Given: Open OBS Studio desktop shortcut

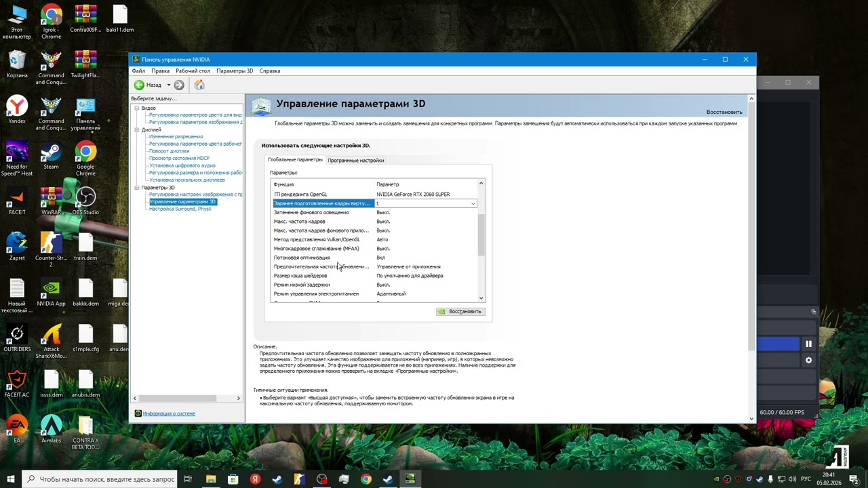Looking at the screenshot, I should [x=85, y=202].
